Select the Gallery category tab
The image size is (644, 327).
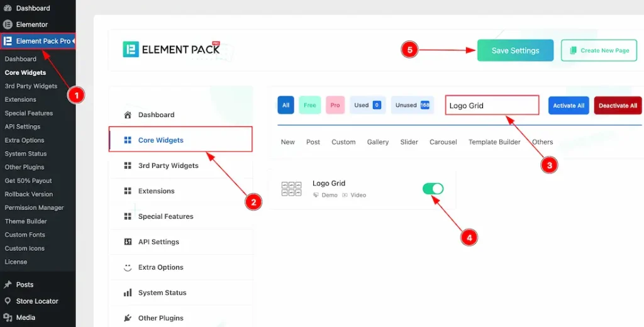[378, 141]
